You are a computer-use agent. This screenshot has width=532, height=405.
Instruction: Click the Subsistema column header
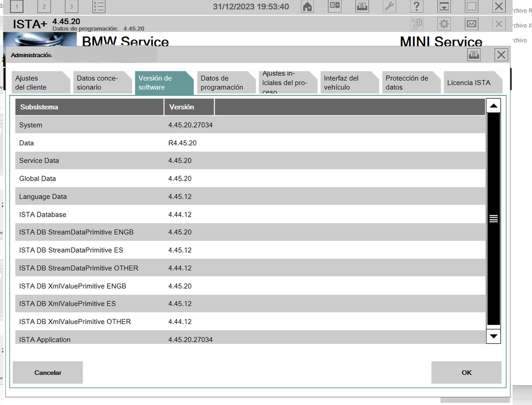(89, 107)
